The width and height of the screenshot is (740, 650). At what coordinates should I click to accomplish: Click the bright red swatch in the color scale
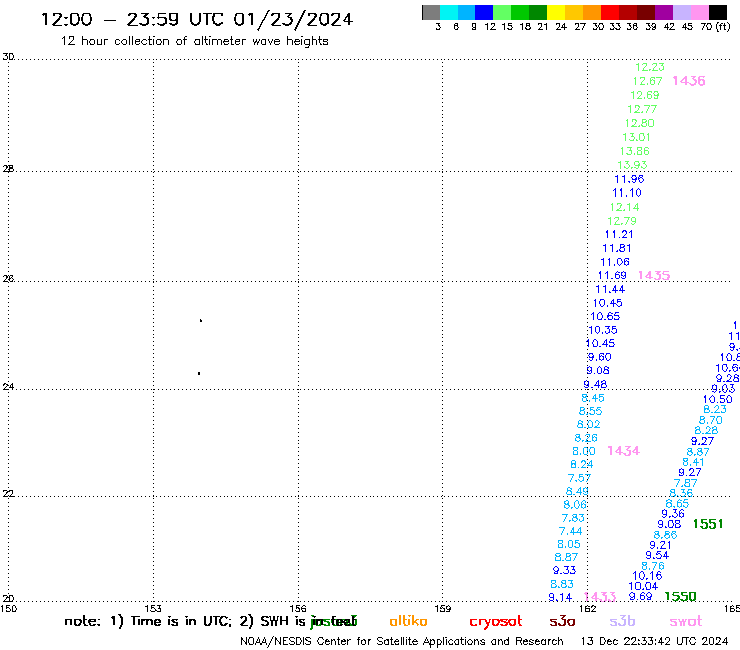(610, 12)
